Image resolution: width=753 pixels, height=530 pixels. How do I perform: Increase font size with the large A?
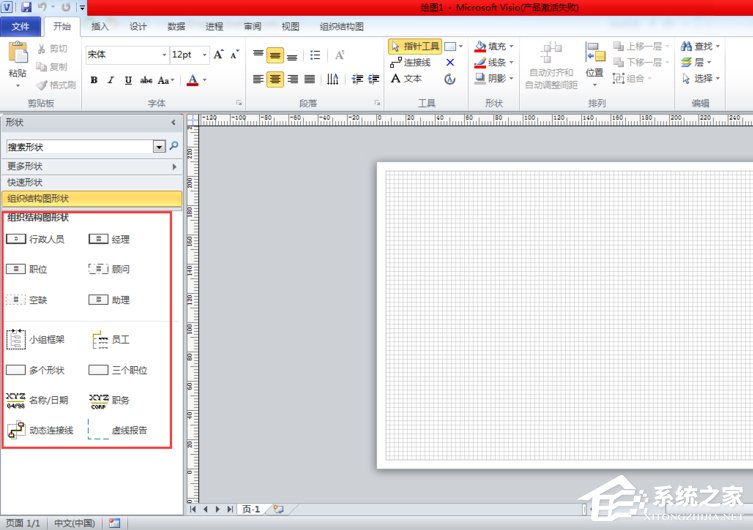pyautogui.click(x=219, y=55)
